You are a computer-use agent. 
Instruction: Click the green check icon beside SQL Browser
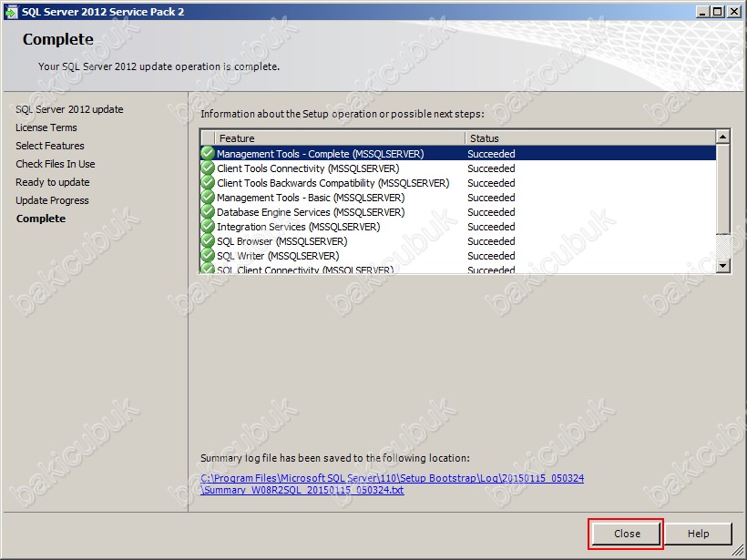click(208, 241)
